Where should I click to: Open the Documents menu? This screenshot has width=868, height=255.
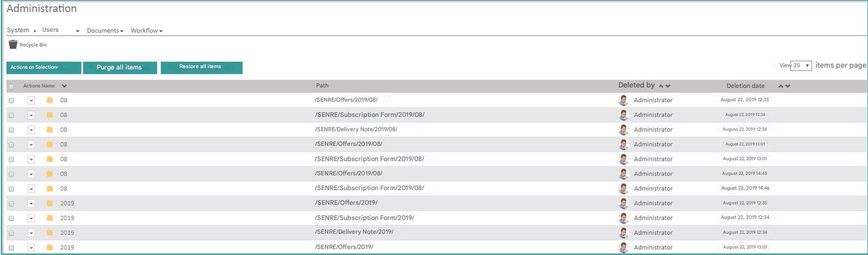pyautogui.click(x=105, y=31)
